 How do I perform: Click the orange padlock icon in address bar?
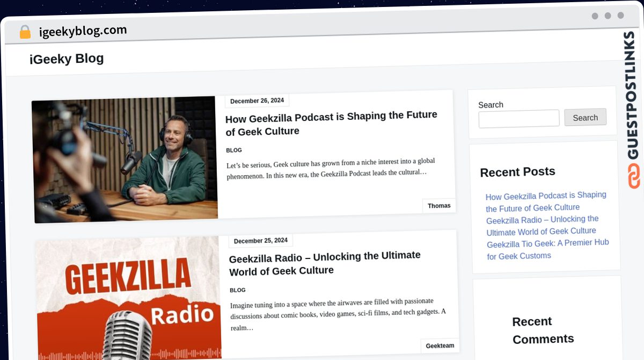(25, 32)
